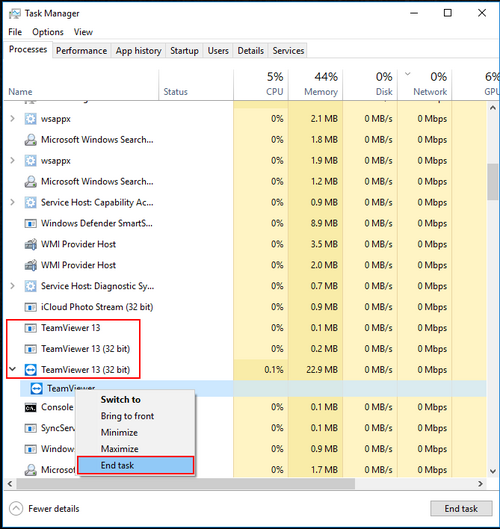Collapse the TeamViewer 13 (32 bit) group
Screen dimensions: 500x529
point(12,369)
